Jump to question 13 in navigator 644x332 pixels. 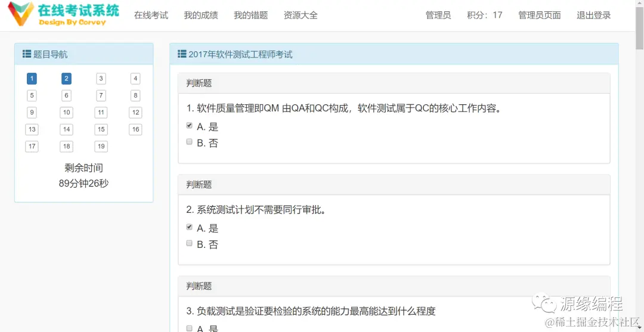(x=32, y=130)
